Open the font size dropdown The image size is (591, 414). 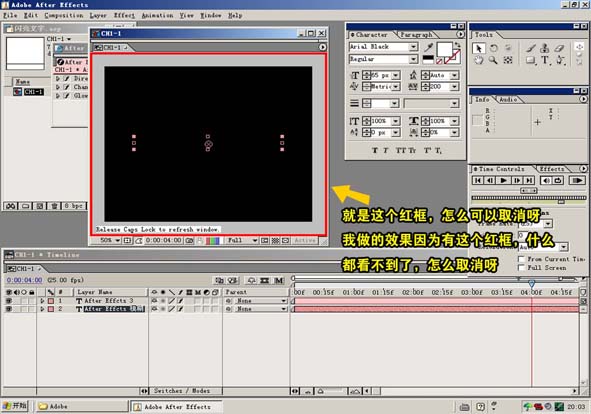point(396,75)
